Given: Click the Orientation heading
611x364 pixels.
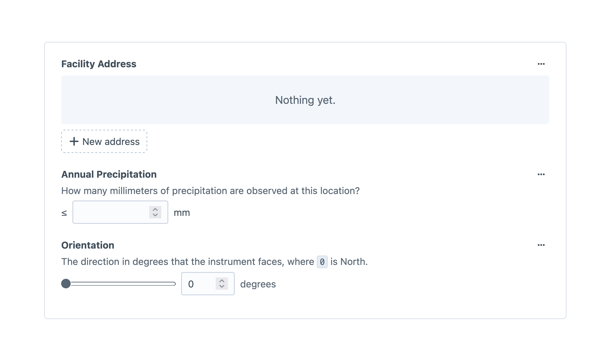Looking at the screenshot, I should (x=88, y=245).
